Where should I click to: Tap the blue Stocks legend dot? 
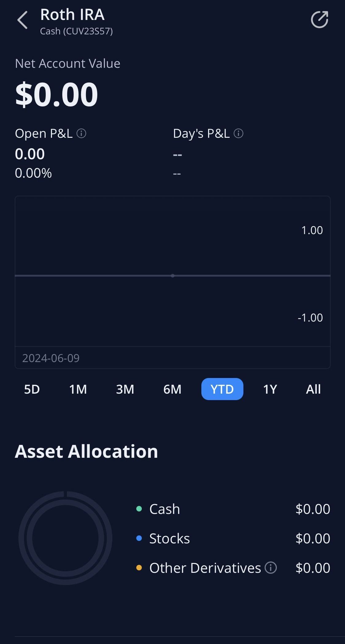139,538
